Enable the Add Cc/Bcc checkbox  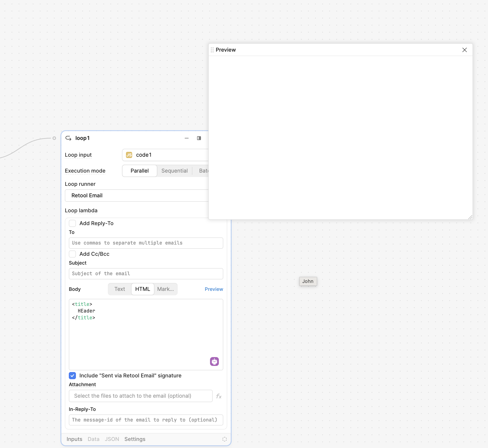[72, 254]
